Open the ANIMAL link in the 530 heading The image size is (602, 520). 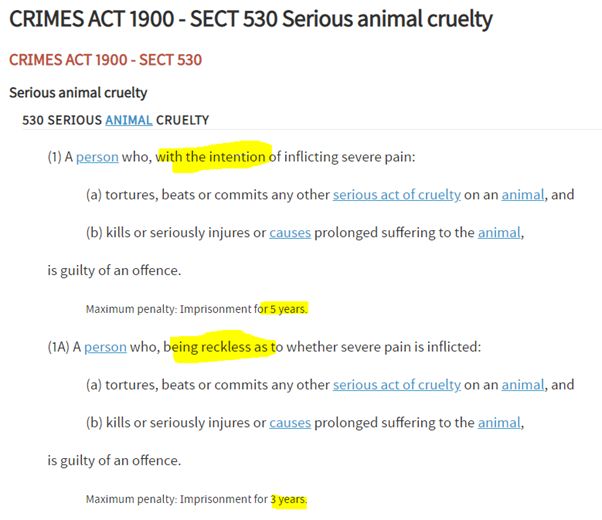tap(129, 120)
